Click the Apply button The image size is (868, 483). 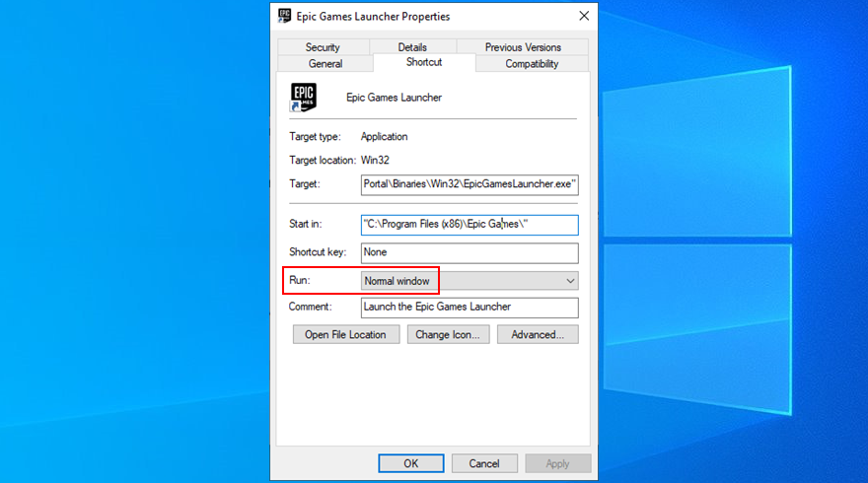(557, 463)
